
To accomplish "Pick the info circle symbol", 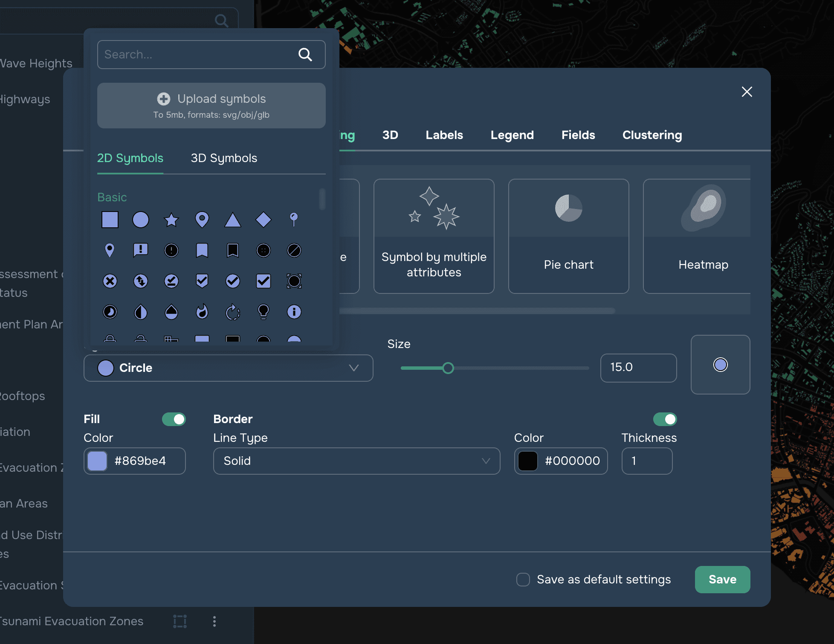I will point(294,312).
